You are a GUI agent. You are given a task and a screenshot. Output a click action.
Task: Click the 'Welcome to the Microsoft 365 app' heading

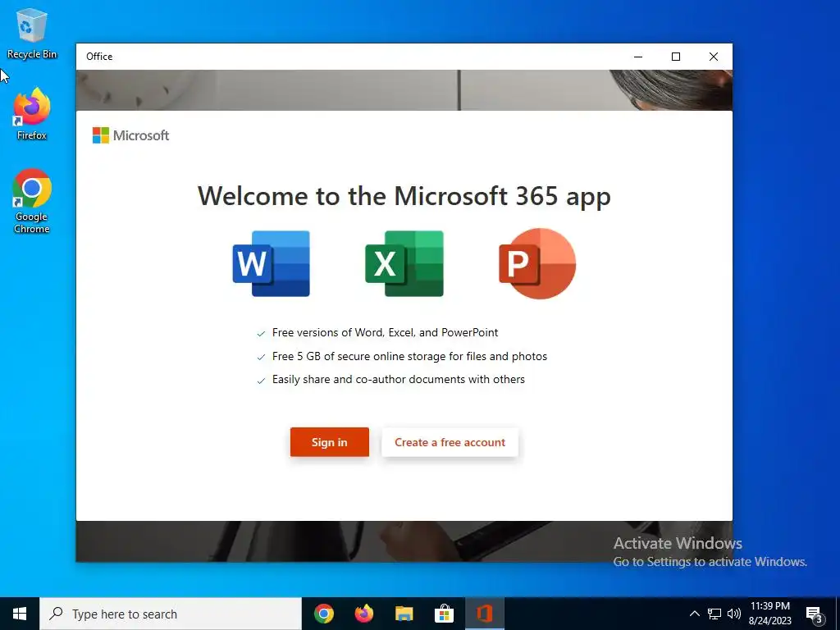pyautogui.click(x=404, y=196)
